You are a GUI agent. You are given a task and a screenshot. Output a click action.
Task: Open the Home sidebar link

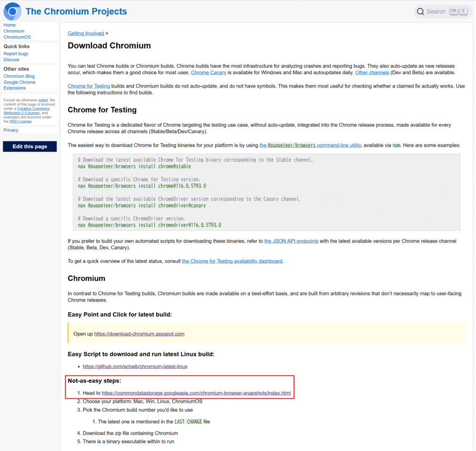point(9,25)
